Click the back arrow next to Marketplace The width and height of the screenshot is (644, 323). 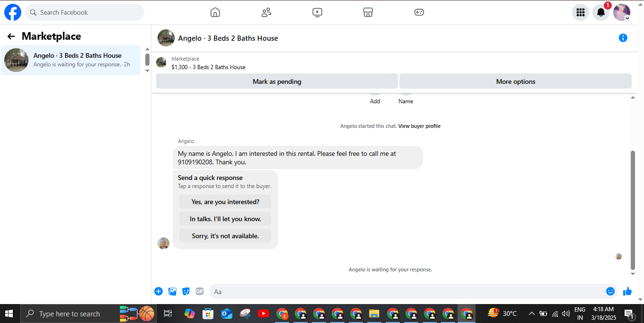(11, 36)
